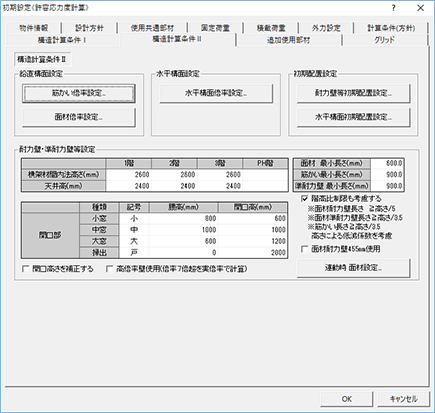
Task: Open the 追加使用部材 tab
Action: pos(289,40)
